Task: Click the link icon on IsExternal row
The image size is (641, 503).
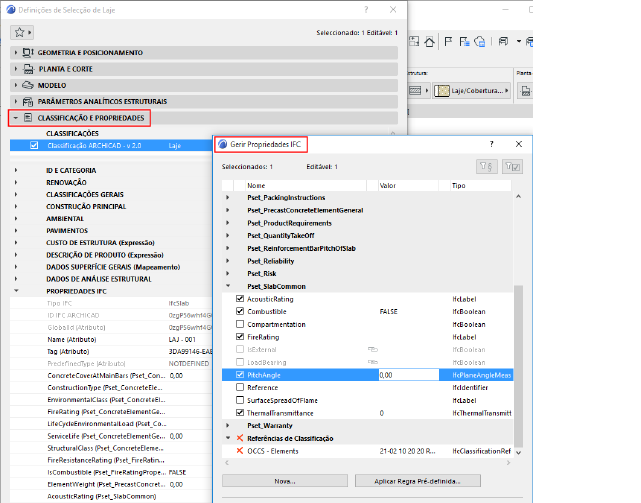Action: point(372,350)
